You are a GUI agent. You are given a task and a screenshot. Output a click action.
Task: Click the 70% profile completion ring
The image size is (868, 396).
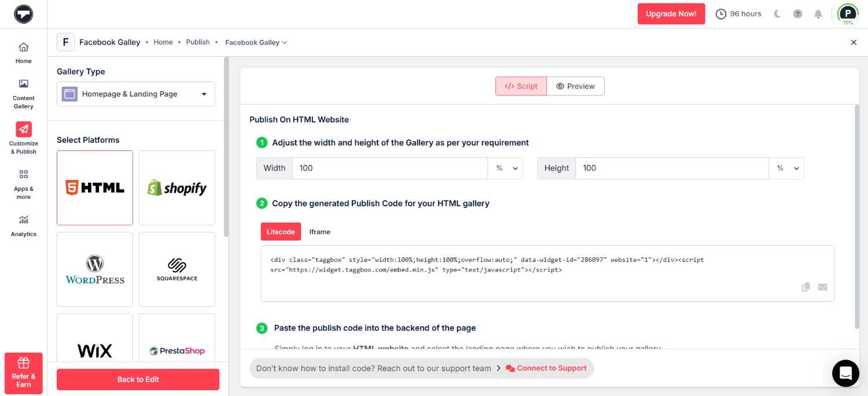point(847,13)
